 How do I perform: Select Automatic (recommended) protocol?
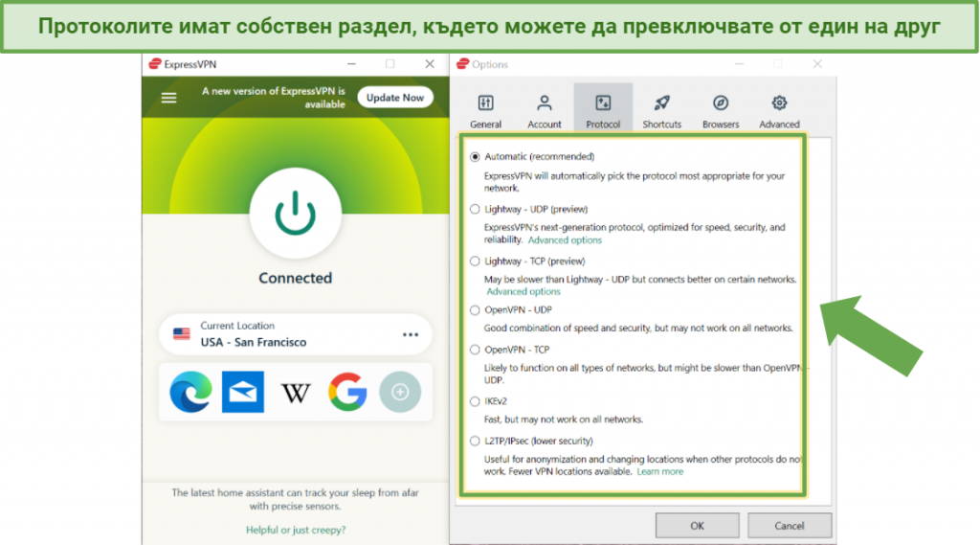pos(475,156)
